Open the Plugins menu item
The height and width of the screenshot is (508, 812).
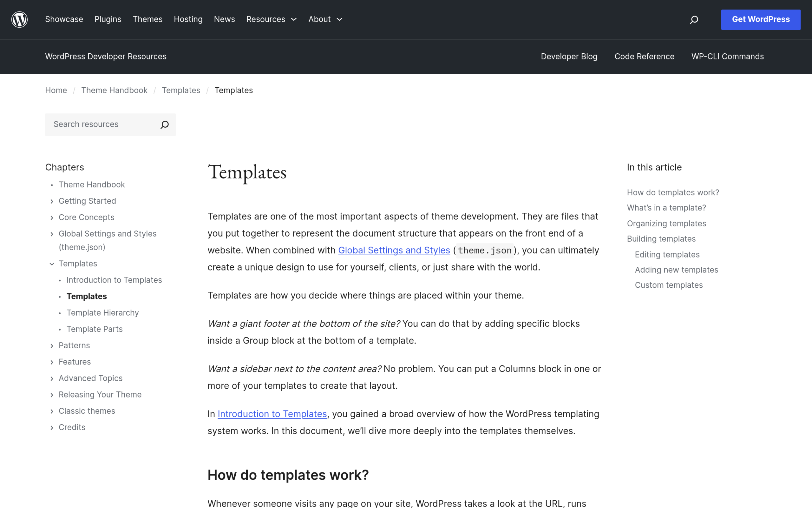coord(108,19)
